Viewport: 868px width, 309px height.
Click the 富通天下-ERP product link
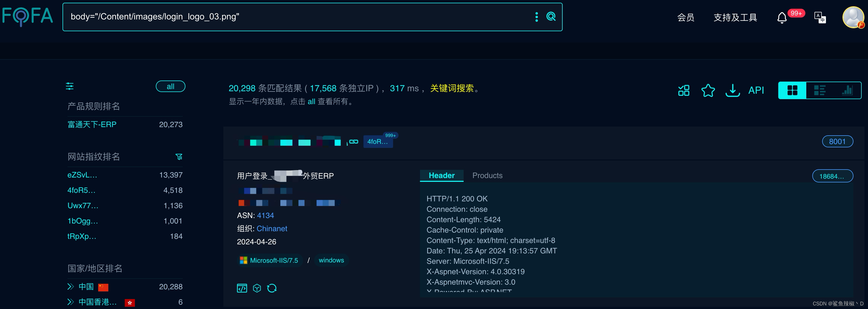pyautogui.click(x=92, y=125)
